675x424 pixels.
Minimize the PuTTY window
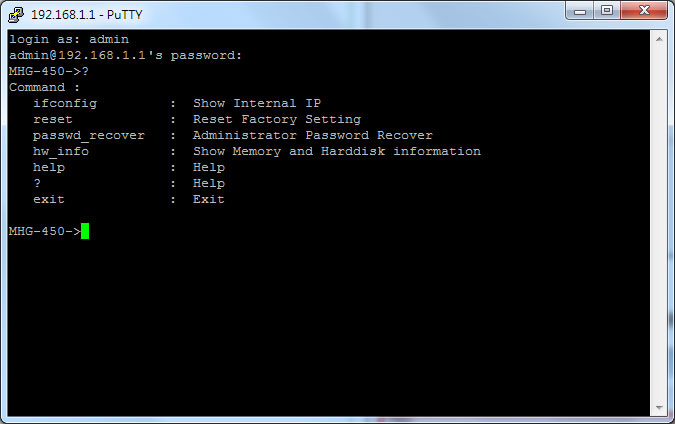tap(579, 11)
